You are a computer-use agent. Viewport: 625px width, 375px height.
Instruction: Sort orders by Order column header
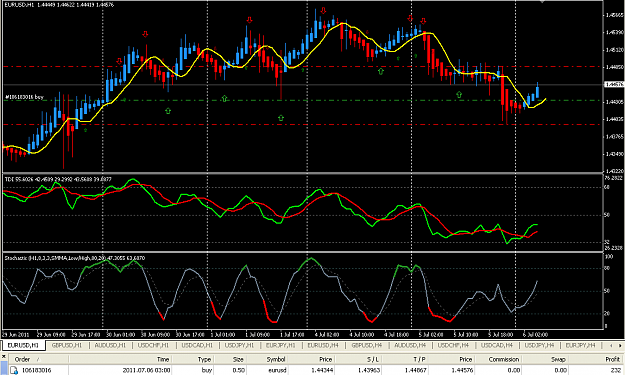click(x=22, y=359)
